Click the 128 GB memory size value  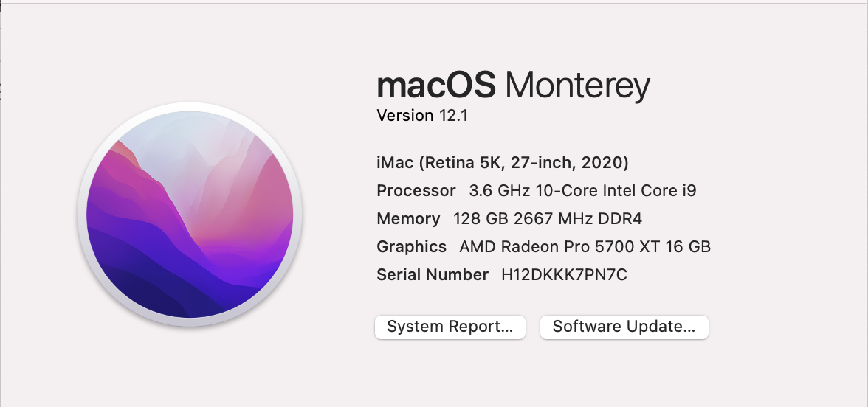[x=481, y=219]
